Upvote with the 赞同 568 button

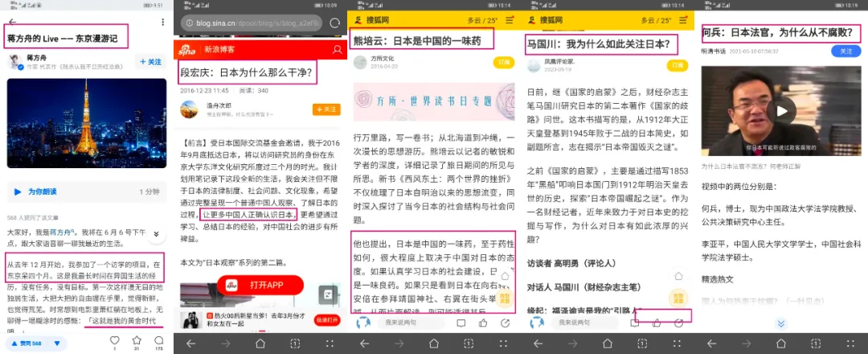coord(28,344)
